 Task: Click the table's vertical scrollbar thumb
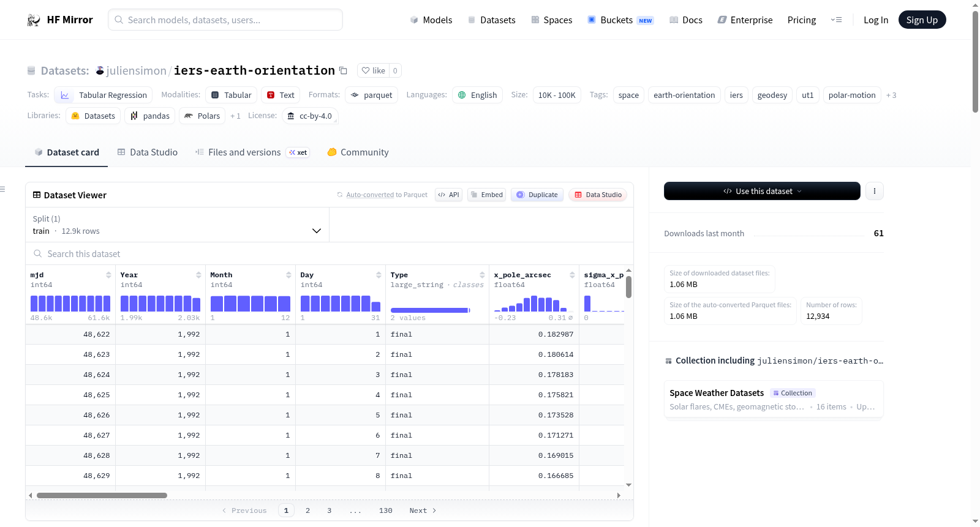(x=628, y=287)
